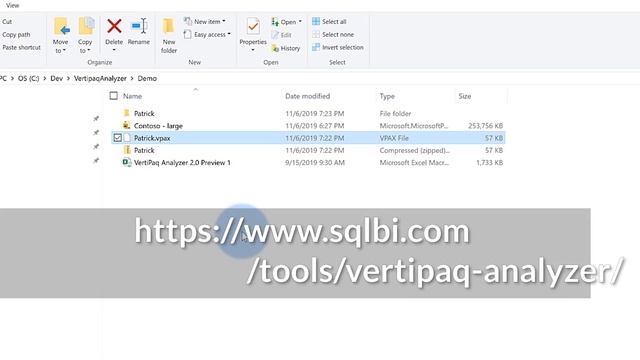Open the Copy to dropdown arrow
The image size is (640, 360).
coord(89,51)
